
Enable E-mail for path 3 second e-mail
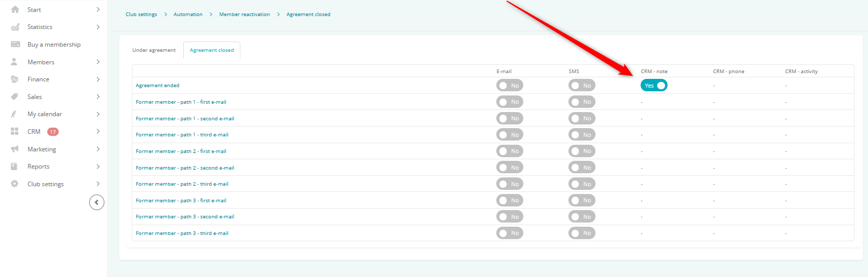[x=509, y=217]
